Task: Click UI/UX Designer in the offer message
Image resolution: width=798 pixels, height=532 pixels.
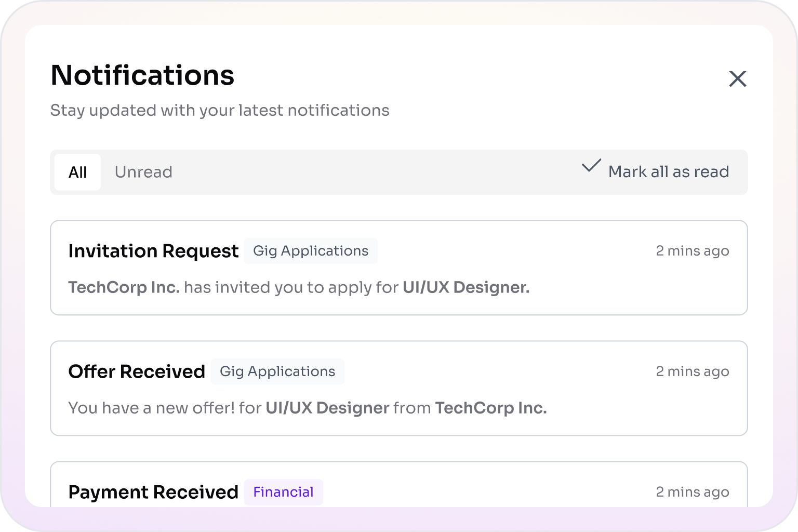Action: [x=327, y=408]
